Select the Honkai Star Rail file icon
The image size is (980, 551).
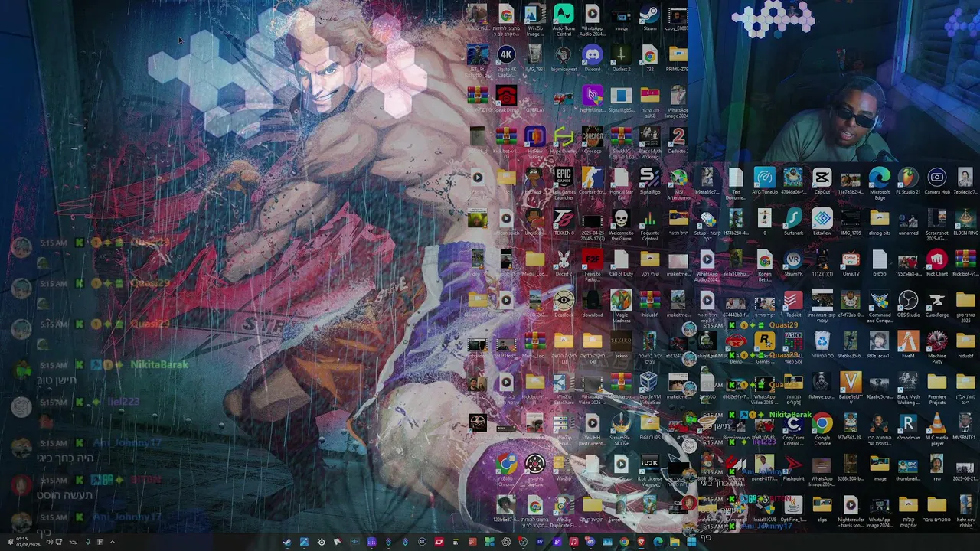pos(621,184)
